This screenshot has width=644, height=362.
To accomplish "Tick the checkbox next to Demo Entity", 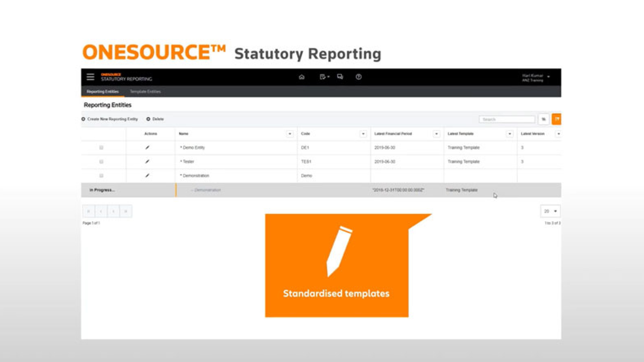I will tap(101, 147).
